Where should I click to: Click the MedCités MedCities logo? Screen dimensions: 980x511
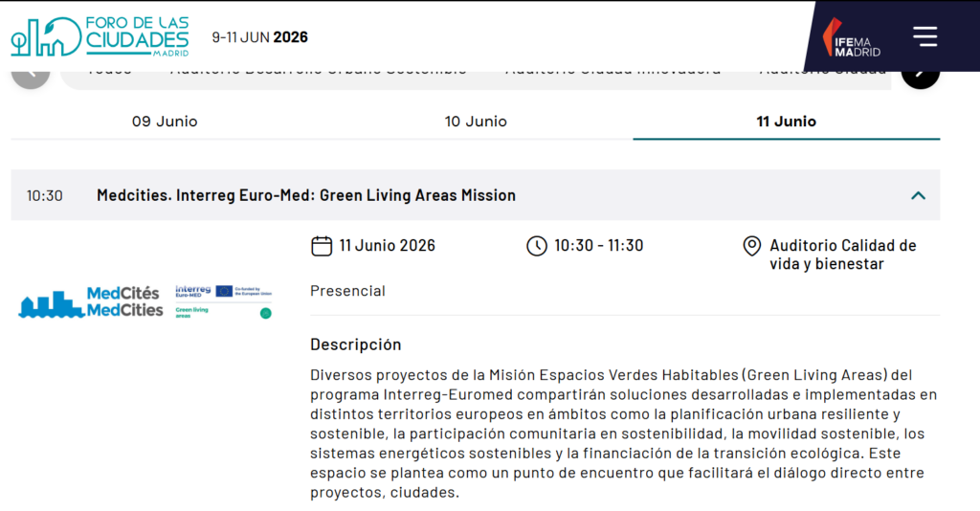91,301
